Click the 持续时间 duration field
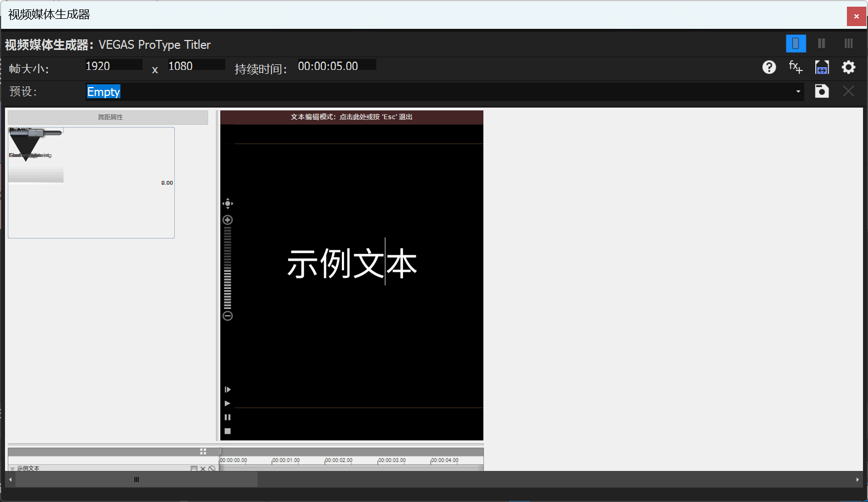Image resolution: width=868 pixels, height=502 pixels. tap(336, 65)
